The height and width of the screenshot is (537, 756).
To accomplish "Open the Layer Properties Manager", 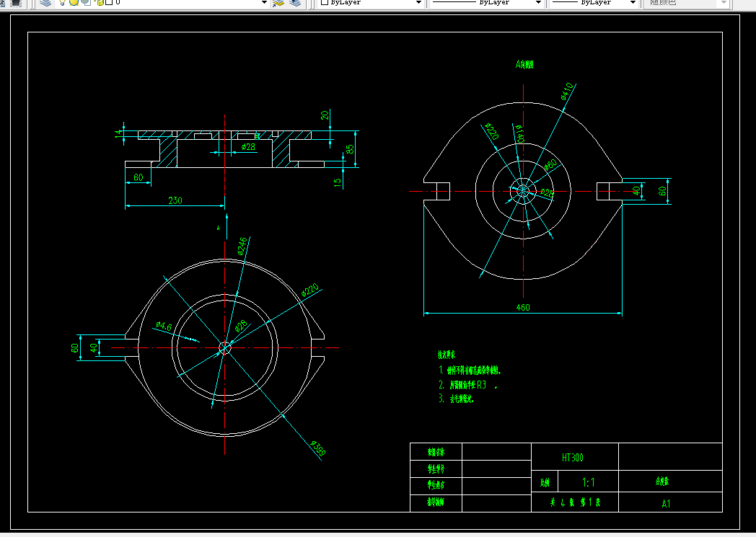I will tap(45, 3).
